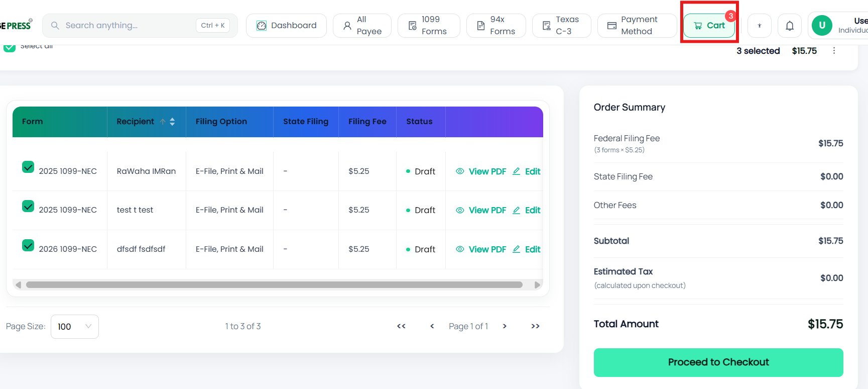Focus the Search anything field

[x=140, y=26]
